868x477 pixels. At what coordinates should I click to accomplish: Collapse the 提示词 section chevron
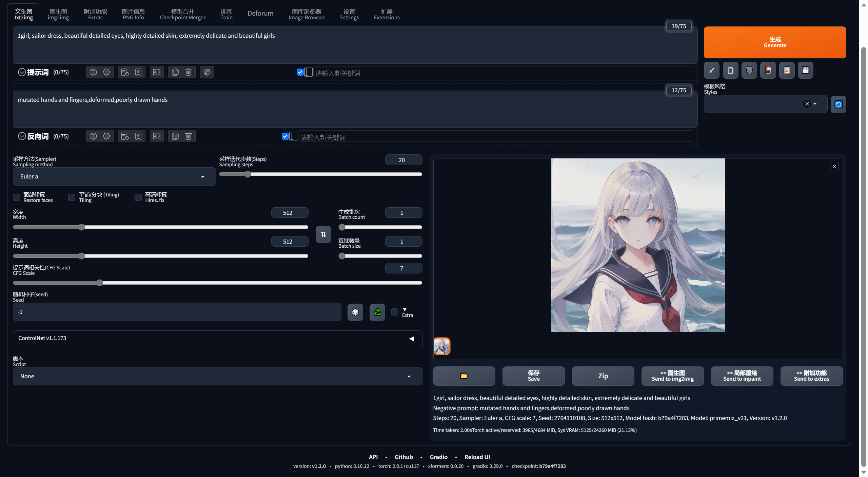point(22,72)
